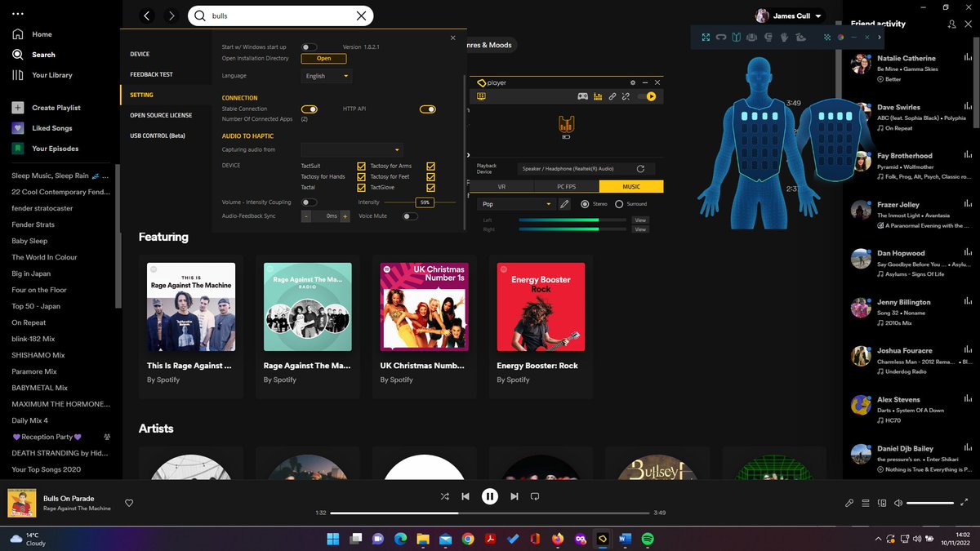Switch to the PC FPS tab

click(x=566, y=187)
